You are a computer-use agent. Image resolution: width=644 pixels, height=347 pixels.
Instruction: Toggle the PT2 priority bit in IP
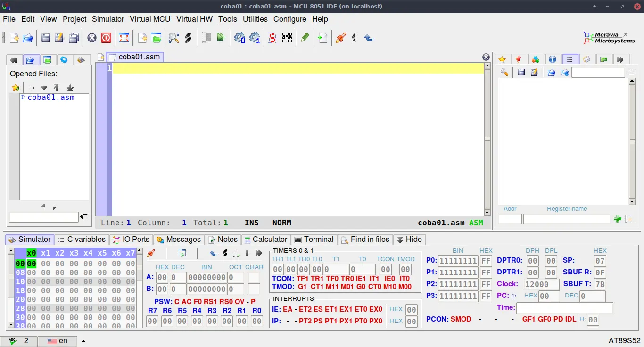[305, 321]
